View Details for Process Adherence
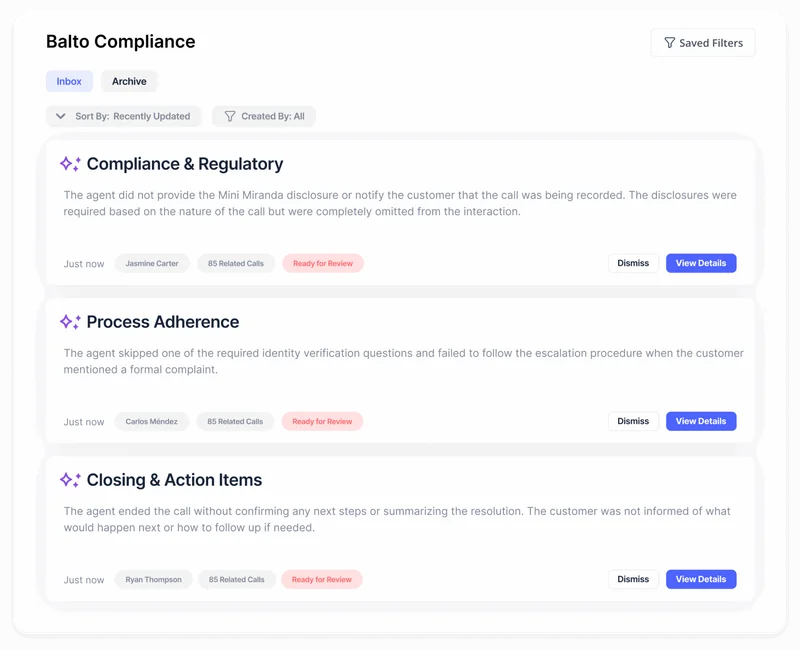Screen dimensions: 800x650 tap(701, 421)
